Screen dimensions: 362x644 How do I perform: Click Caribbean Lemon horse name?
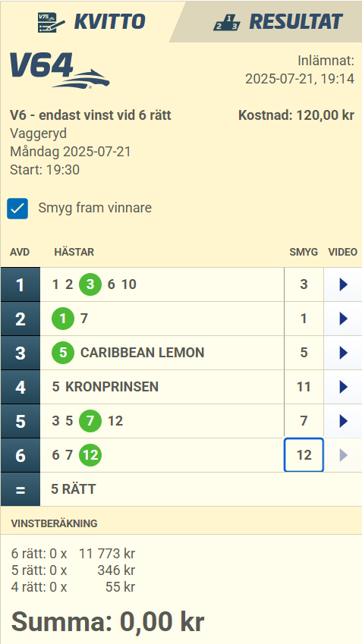click(x=142, y=353)
